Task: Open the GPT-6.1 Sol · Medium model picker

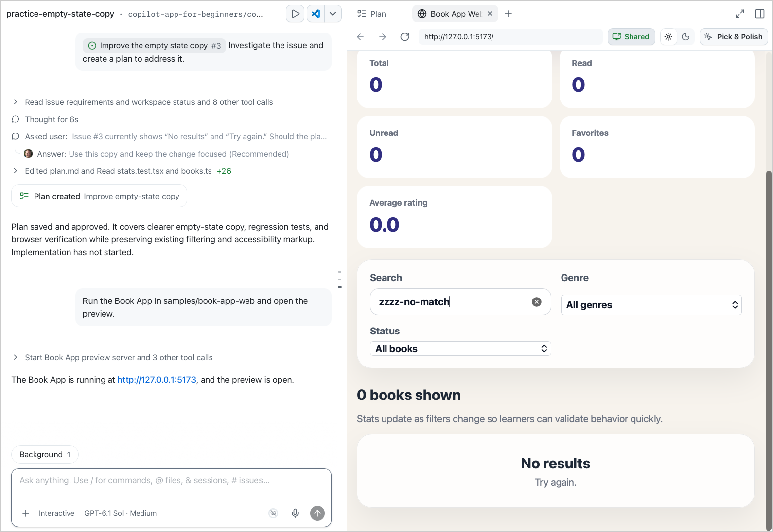Action: [121, 513]
